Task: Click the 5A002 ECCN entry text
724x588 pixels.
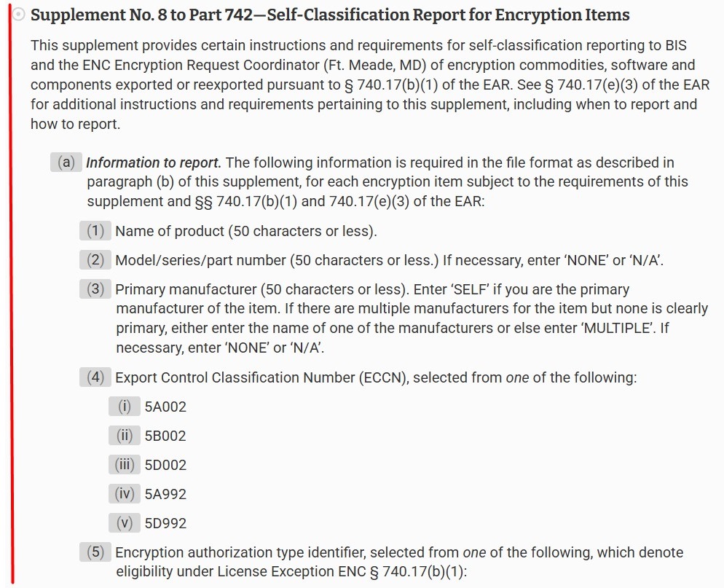Action: [x=165, y=407]
